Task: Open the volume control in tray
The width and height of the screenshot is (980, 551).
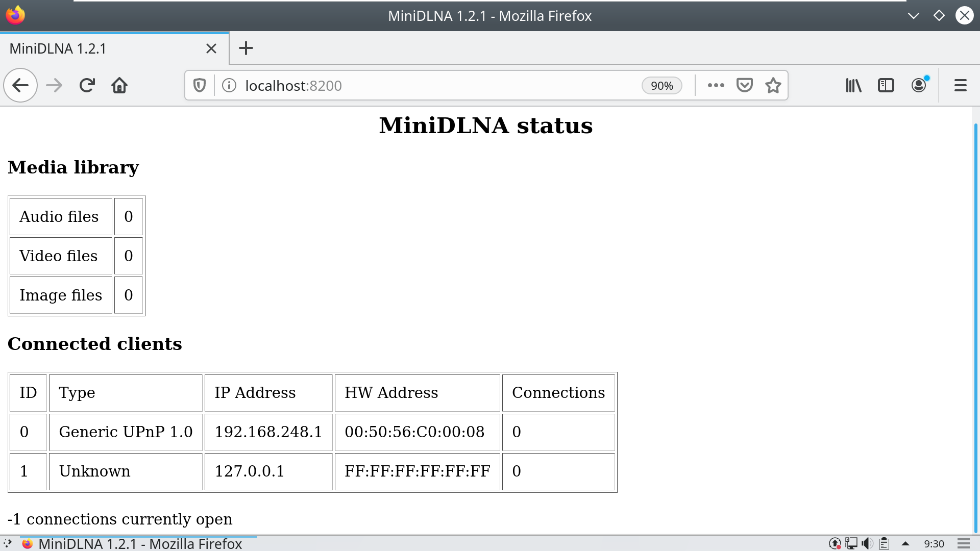Action: (x=867, y=544)
